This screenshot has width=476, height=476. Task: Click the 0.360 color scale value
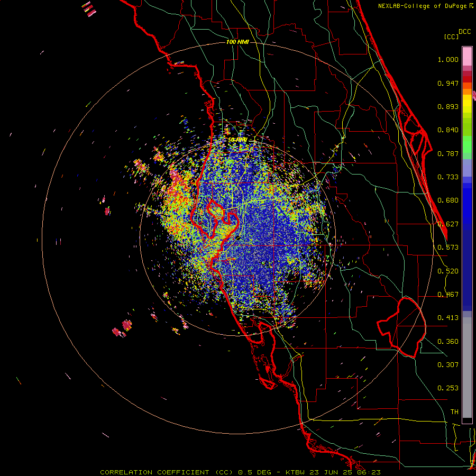[x=448, y=342]
